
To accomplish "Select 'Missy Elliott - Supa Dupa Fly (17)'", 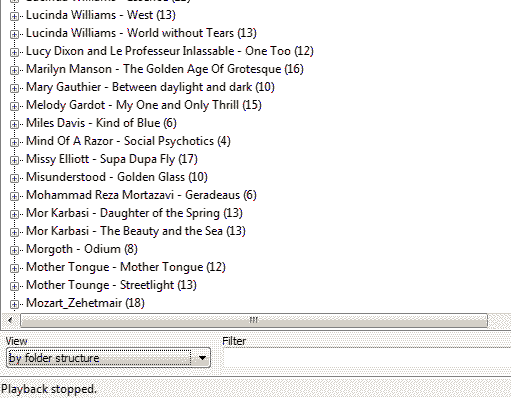I will pyautogui.click(x=112, y=159).
